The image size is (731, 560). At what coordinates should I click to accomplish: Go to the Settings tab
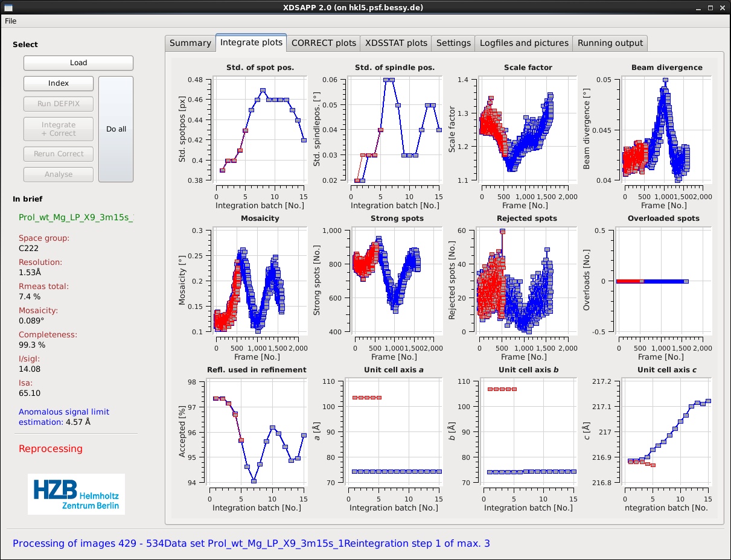pos(453,43)
